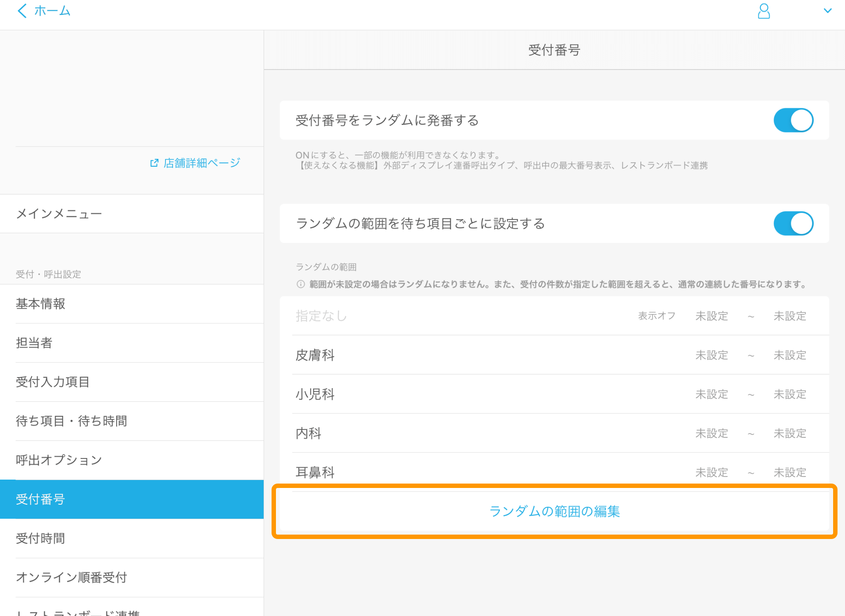Image resolution: width=845 pixels, height=616 pixels.
Task: Select 呼出オプション in sidebar
Action: (x=132, y=460)
